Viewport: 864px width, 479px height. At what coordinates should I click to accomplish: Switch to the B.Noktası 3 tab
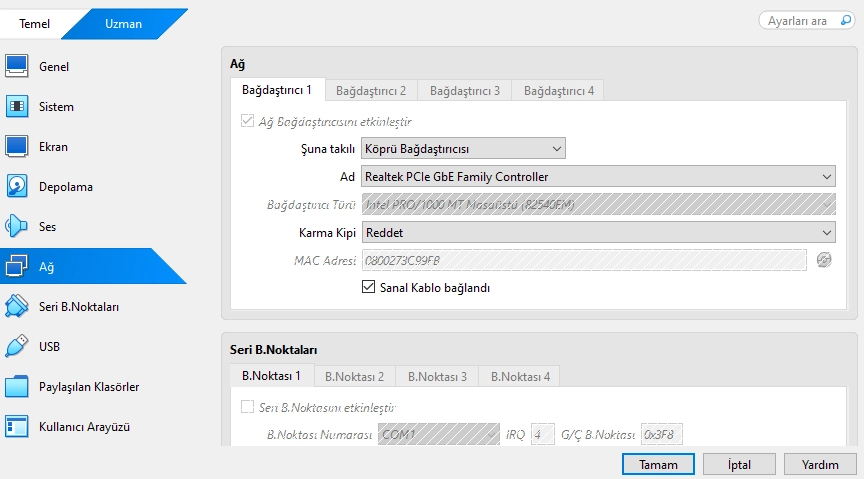click(x=436, y=377)
